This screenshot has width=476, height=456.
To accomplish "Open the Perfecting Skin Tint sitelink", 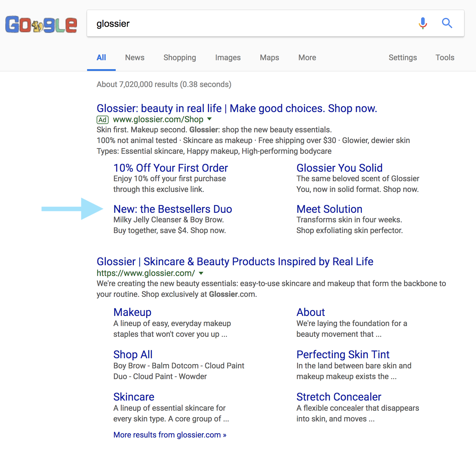I will 343,355.
